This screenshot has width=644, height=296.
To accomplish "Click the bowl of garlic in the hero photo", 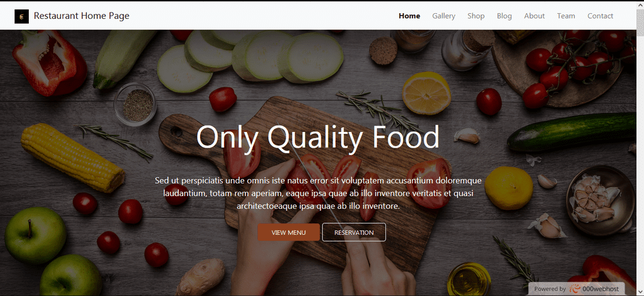I will (600, 200).
